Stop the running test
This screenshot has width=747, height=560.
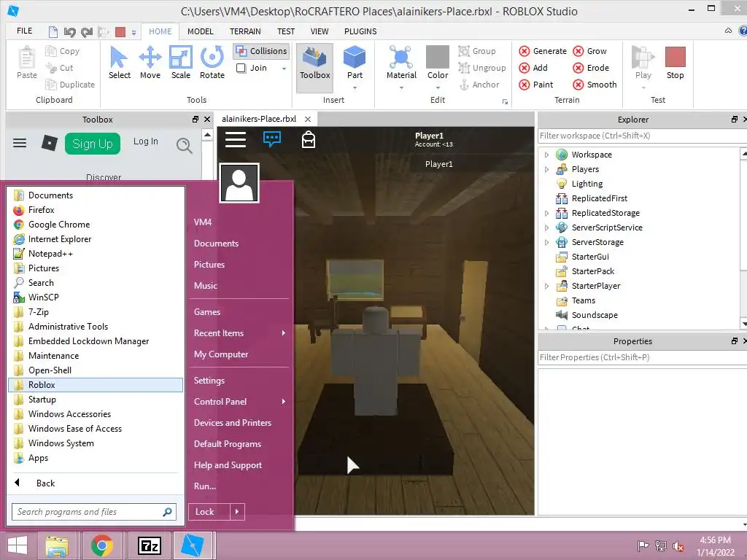[x=675, y=63]
